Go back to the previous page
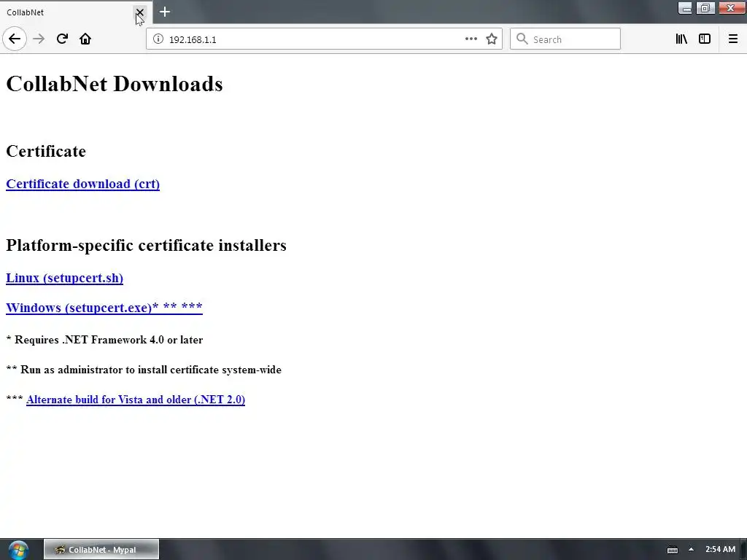Viewport: 747px width, 560px height. (15, 39)
